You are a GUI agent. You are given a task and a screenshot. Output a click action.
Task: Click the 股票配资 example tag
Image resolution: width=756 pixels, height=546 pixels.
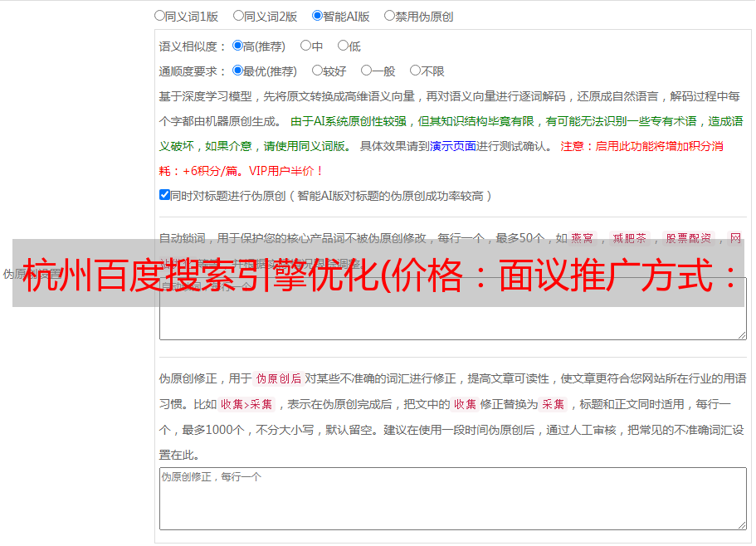click(x=689, y=238)
